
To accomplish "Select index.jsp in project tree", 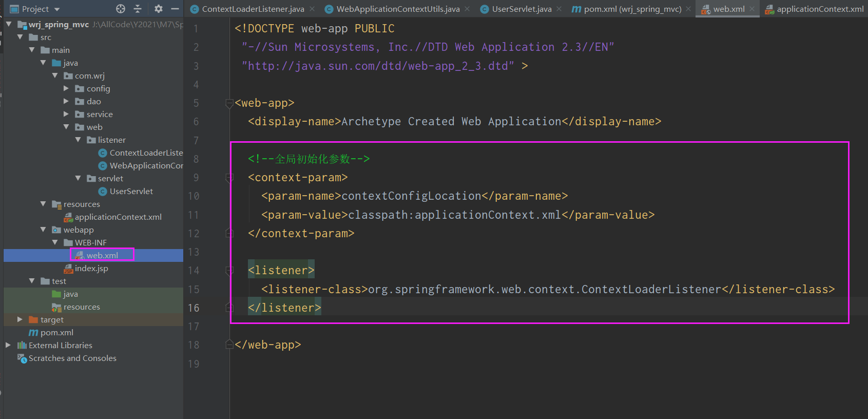I will tap(86, 269).
